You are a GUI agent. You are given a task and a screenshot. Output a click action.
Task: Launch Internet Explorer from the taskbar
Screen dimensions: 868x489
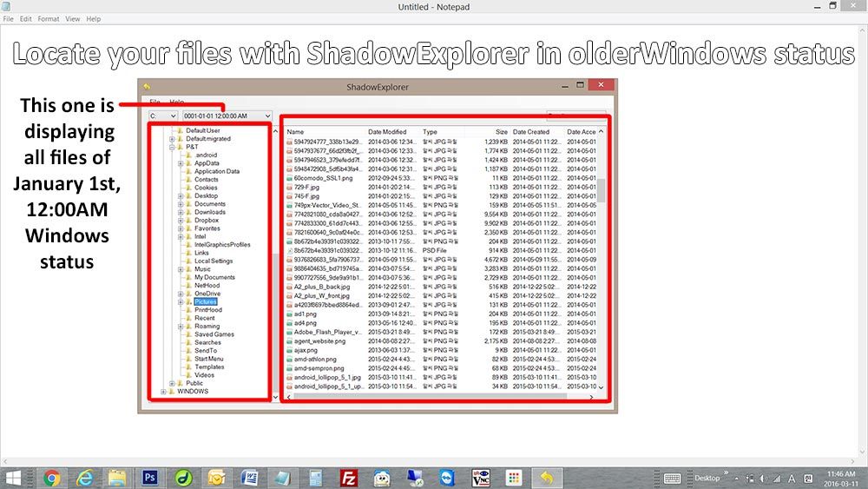85,478
